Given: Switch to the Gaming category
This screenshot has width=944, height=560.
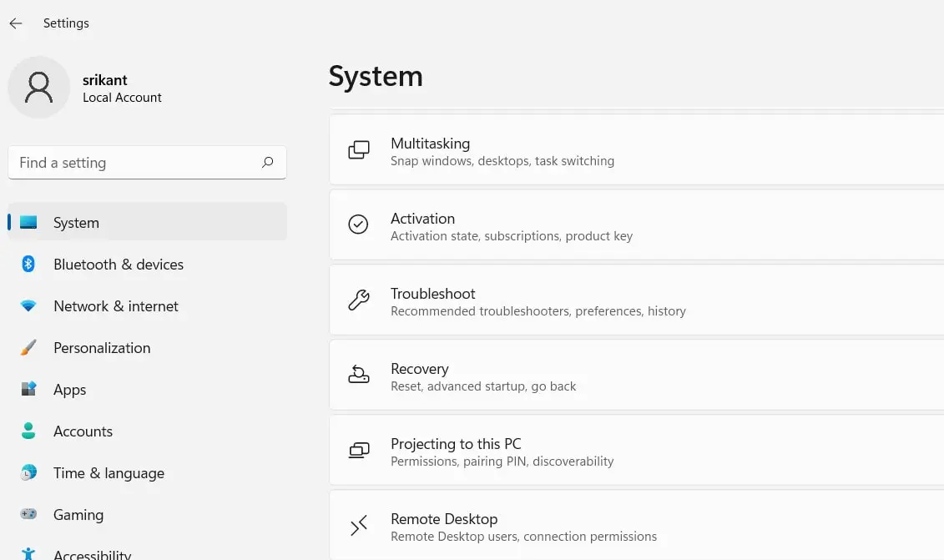Looking at the screenshot, I should (78, 515).
